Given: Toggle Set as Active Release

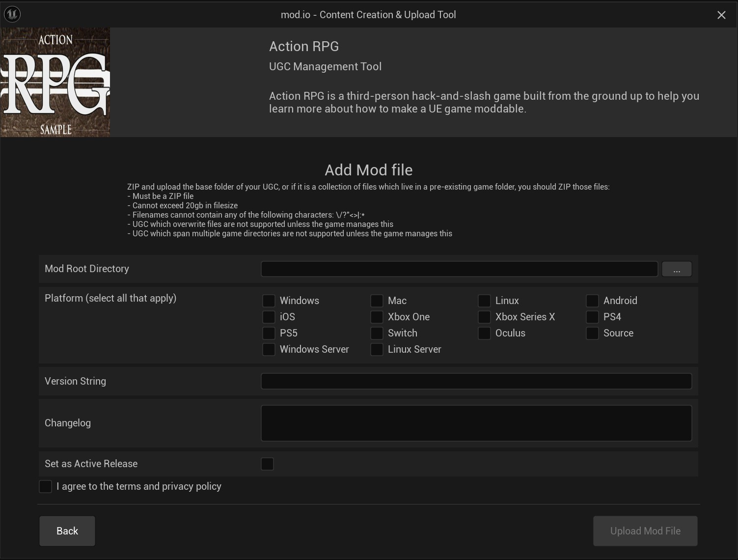Looking at the screenshot, I should [267, 463].
